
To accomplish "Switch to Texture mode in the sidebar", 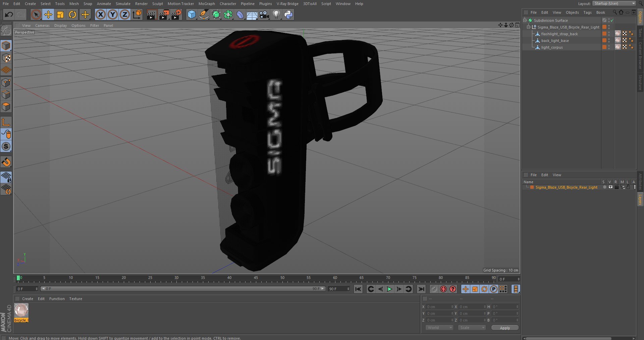I will [6, 58].
